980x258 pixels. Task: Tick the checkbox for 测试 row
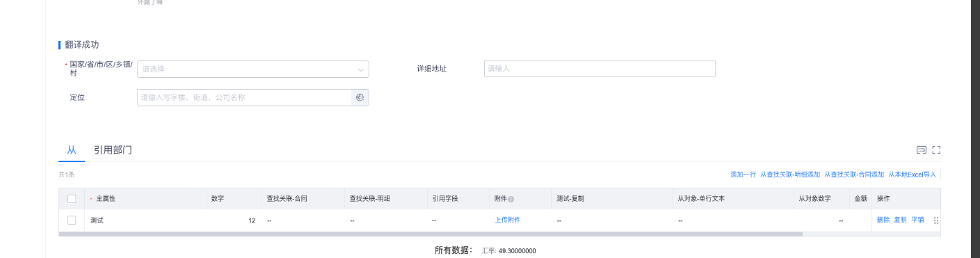pos(72,220)
